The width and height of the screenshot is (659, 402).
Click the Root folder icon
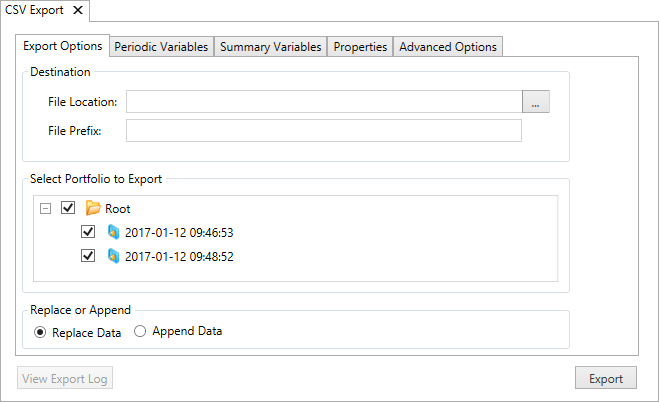coord(93,208)
